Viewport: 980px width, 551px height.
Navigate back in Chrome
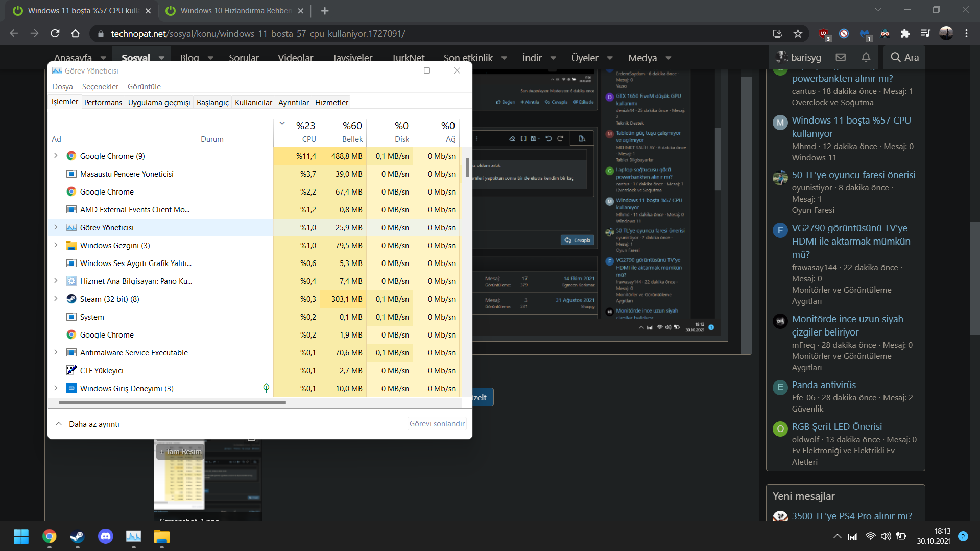pyautogui.click(x=14, y=34)
